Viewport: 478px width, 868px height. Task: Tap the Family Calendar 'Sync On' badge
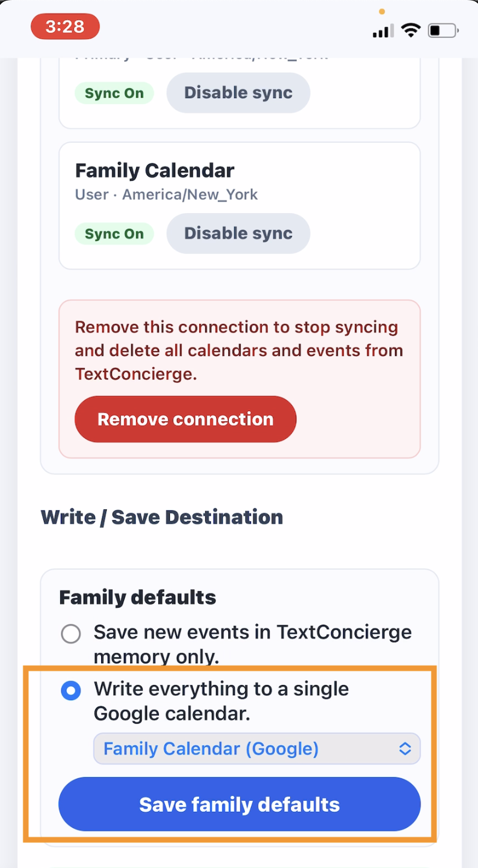114,234
